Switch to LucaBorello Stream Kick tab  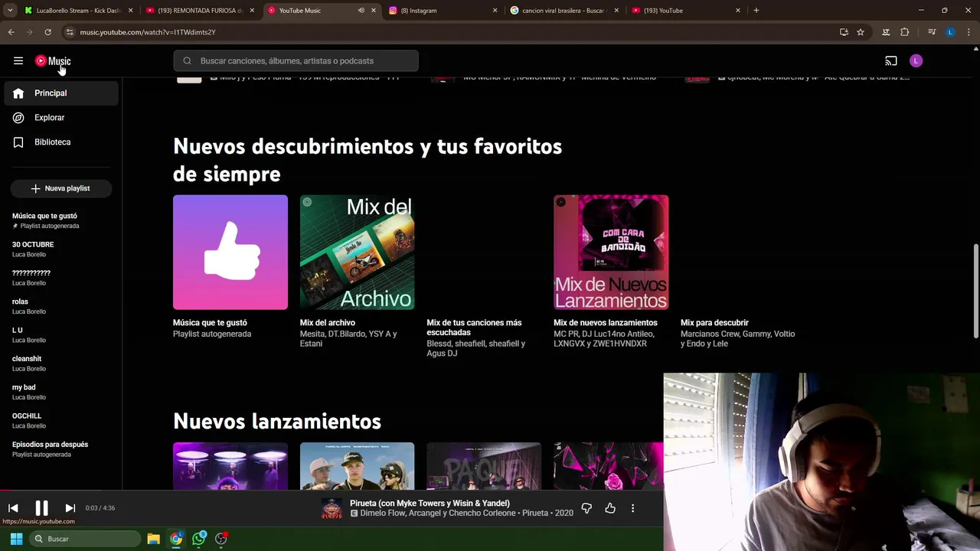tap(78, 11)
